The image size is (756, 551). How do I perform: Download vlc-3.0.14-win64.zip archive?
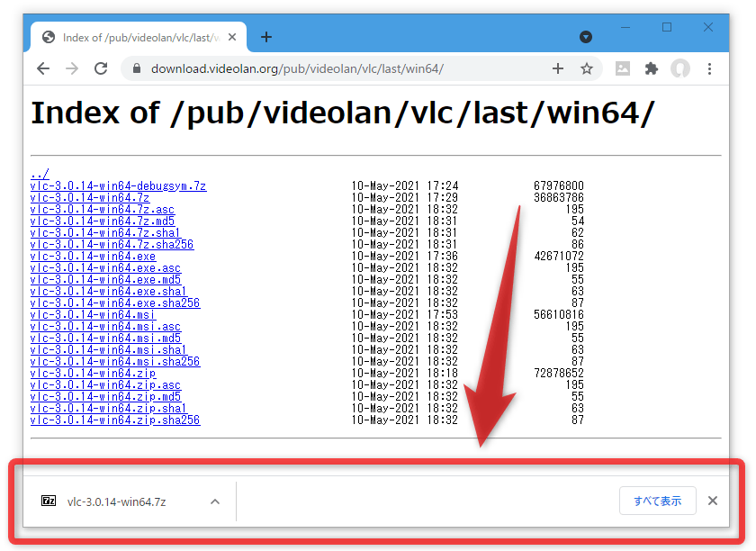93,373
